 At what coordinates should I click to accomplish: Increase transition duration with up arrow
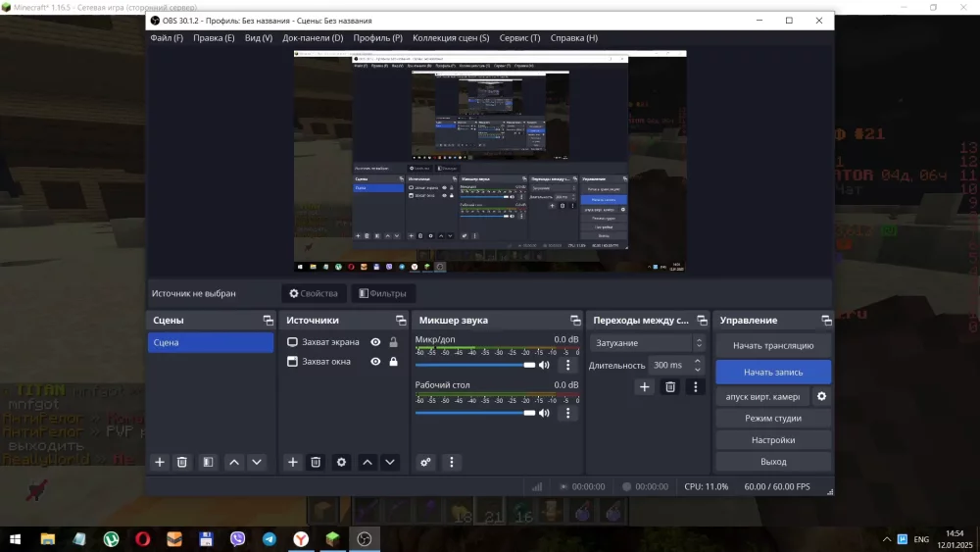pos(698,361)
